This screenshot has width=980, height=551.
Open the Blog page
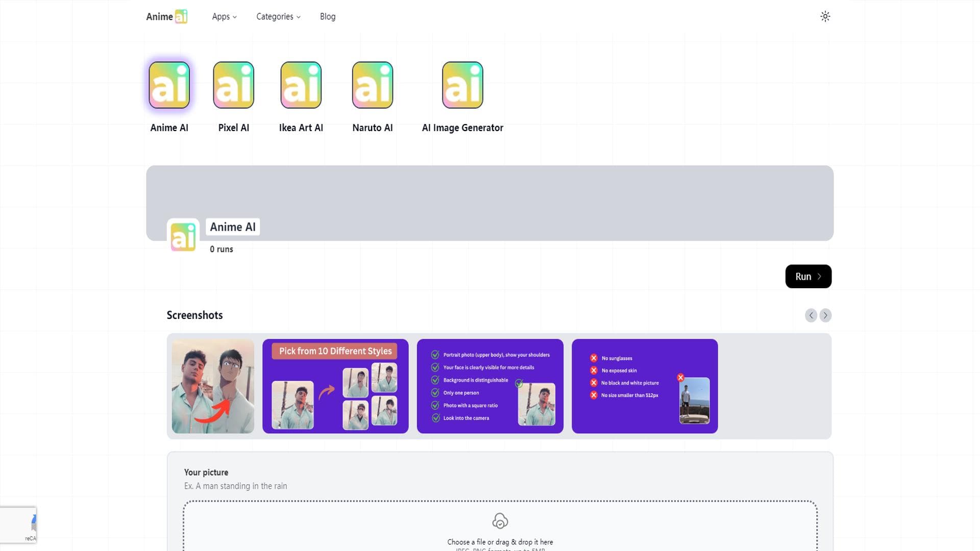(328, 16)
